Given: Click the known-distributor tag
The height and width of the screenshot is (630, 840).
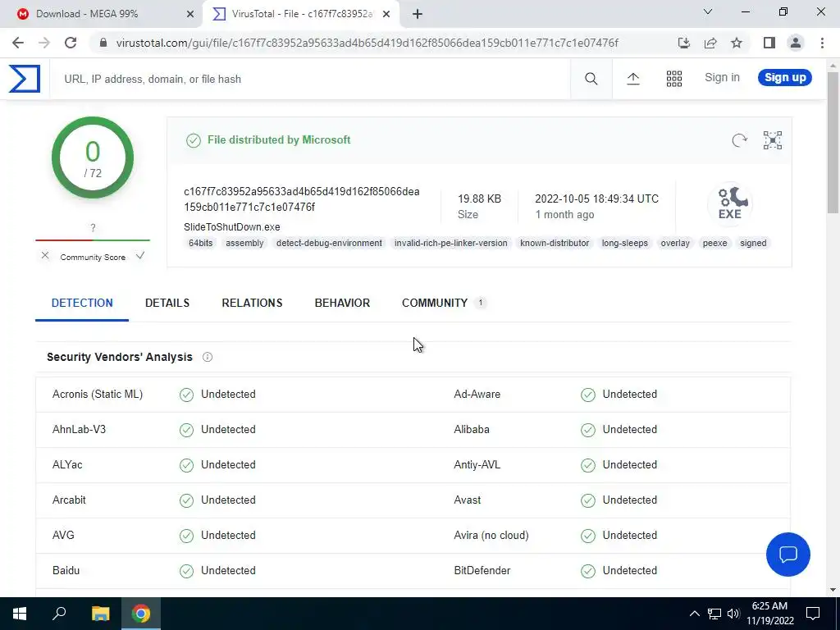Looking at the screenshot, I should (x=555, y=243).
